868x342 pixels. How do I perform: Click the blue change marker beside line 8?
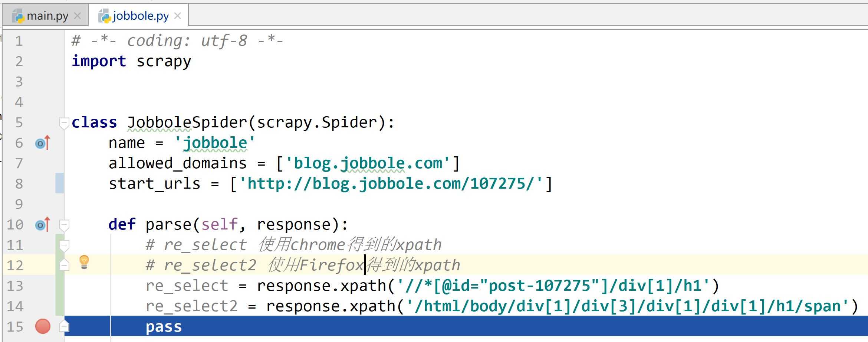point(60,183)
